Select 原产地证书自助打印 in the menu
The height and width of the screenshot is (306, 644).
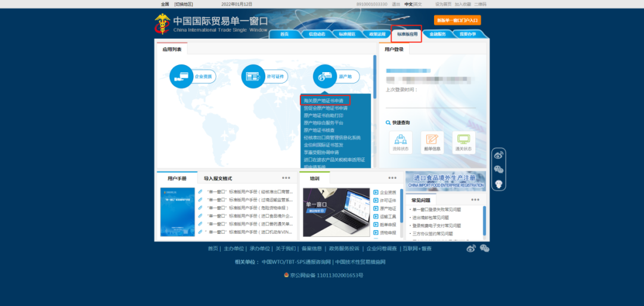point(323,115)
